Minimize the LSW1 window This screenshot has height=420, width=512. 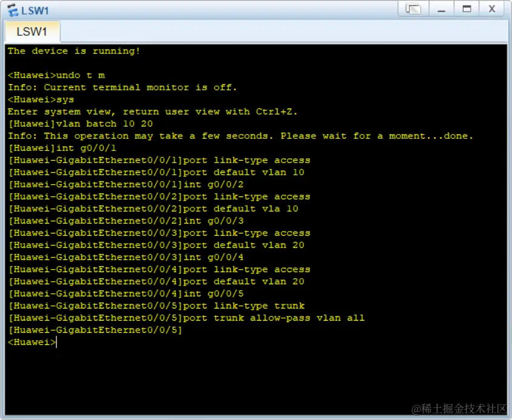[442, 9]
